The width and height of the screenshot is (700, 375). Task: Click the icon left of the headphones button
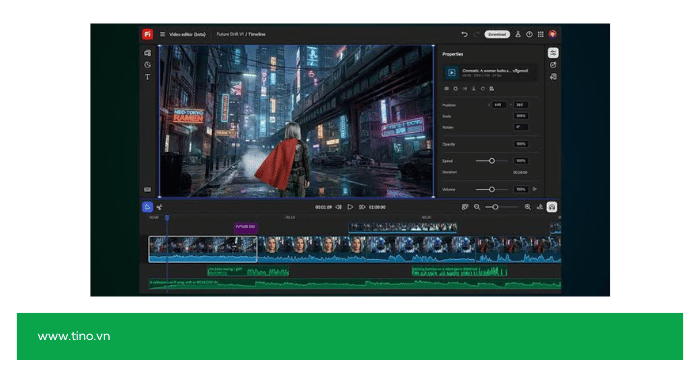pos(540,207)
